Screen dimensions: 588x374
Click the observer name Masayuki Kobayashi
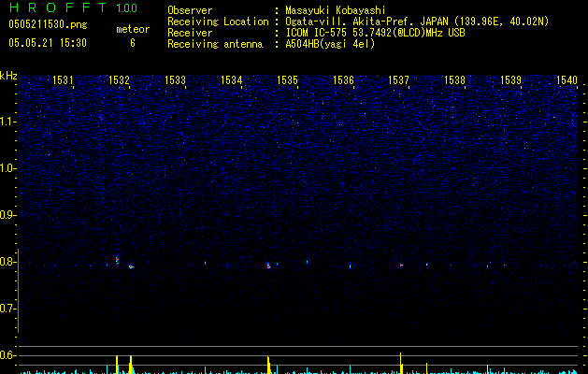click(x=336, y=10)
